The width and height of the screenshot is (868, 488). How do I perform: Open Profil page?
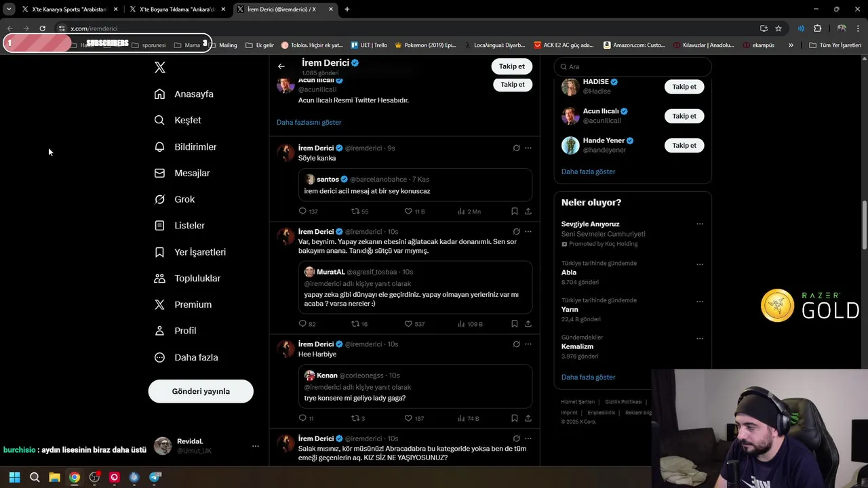pyautogui.click(x=175, y=331)
